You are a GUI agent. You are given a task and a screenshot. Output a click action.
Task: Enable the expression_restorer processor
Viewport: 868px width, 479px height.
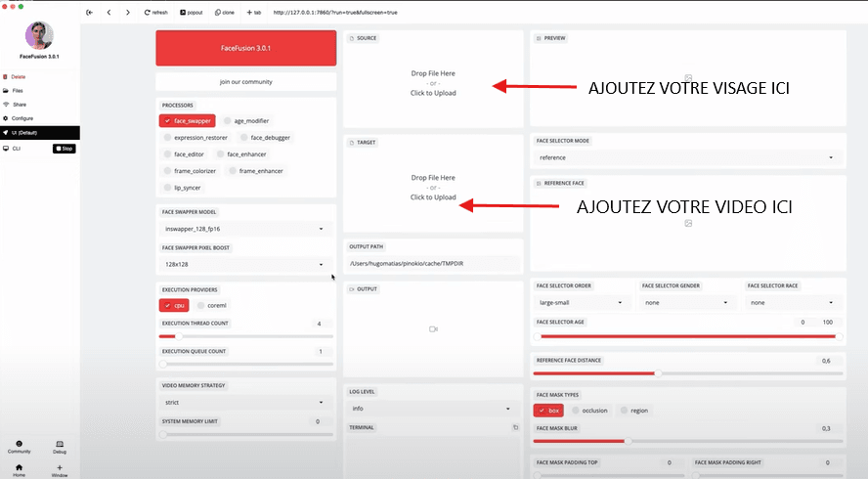(x=195, y=137)
